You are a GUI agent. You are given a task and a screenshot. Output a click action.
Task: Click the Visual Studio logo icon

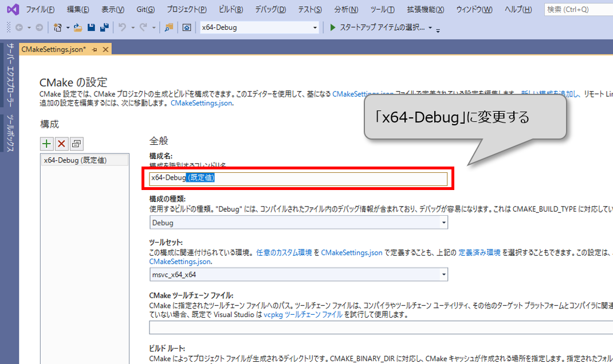13,9
